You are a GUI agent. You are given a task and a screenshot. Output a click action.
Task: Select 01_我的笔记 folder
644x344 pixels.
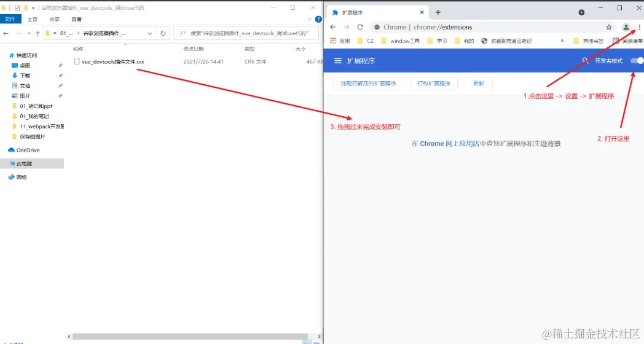pyautogui.click(x=30, y=116)
